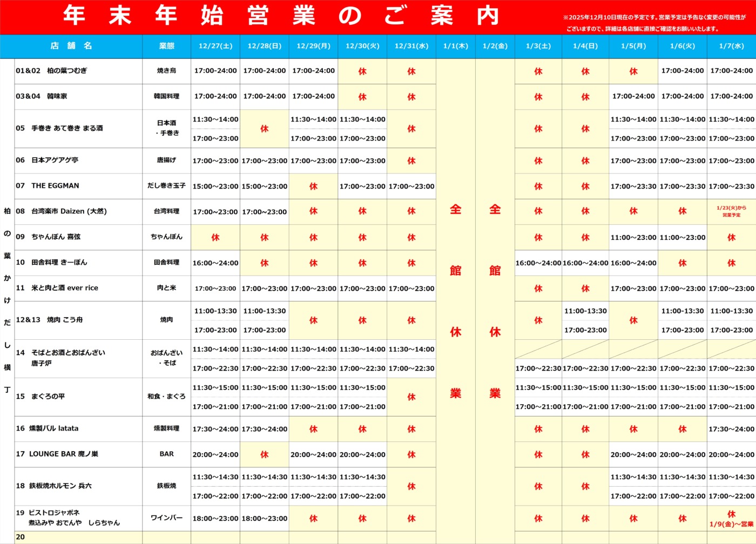Click the 12/31(水) date header
756x544 pixels.
click(411, 46)
